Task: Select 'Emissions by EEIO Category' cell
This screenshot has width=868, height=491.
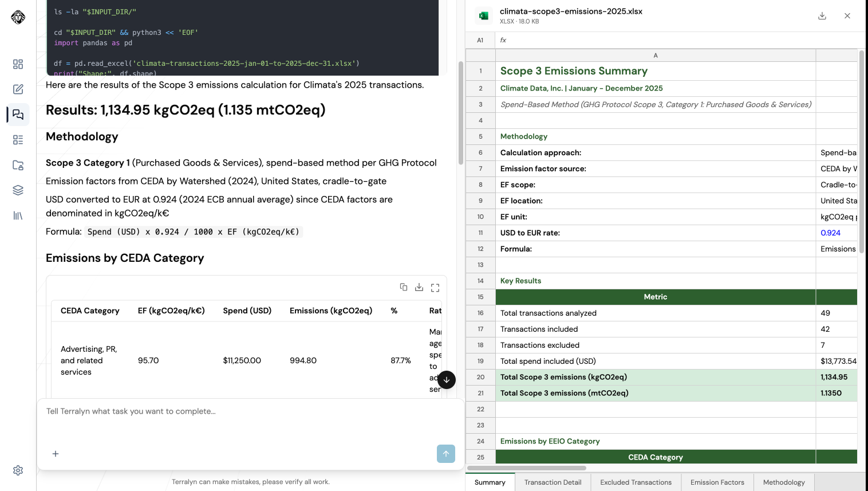Action: point(656,441)
